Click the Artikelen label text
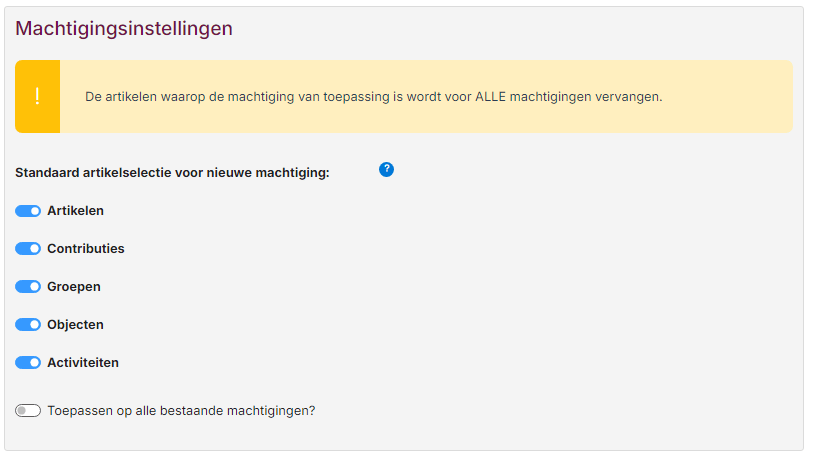 coord(75,211)
